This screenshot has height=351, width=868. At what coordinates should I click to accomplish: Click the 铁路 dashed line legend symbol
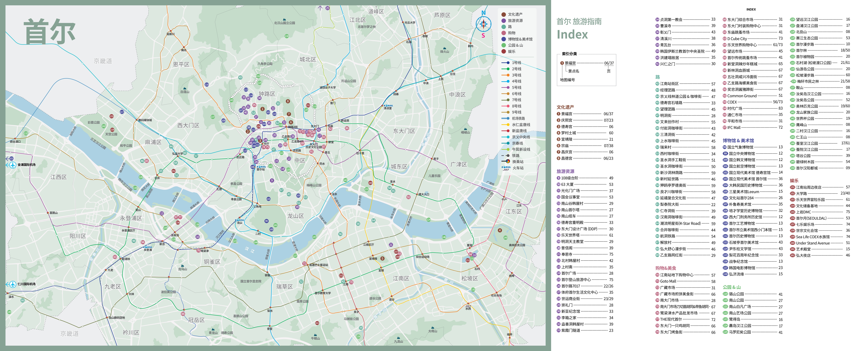tap(505, 155)
